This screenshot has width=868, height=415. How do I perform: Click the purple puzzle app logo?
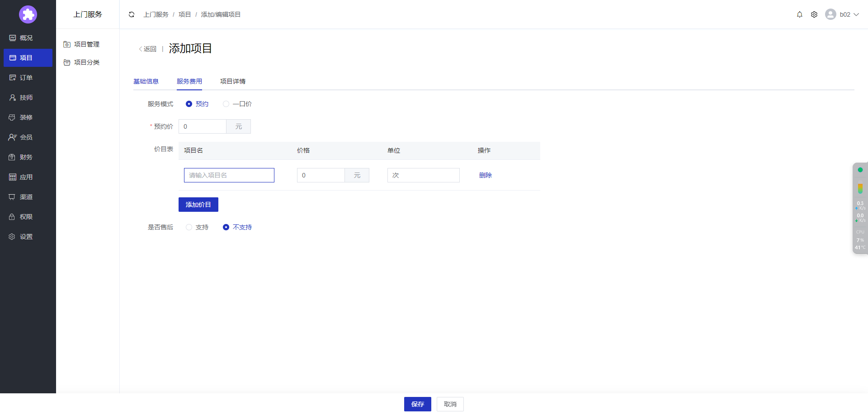point(28,14)
